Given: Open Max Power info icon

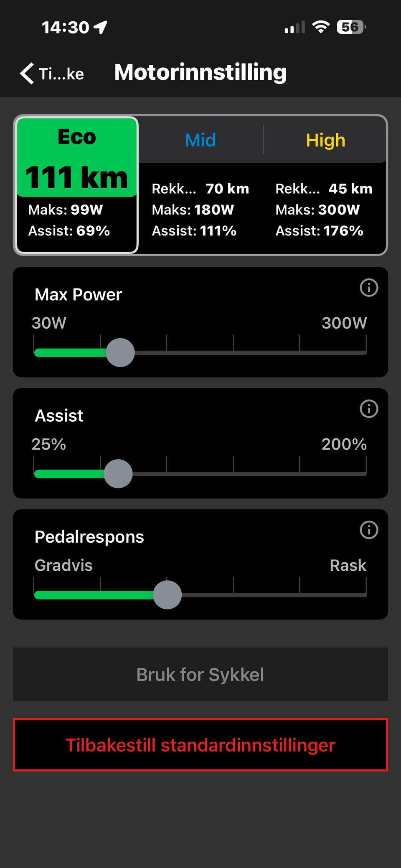Looking at the screenshot, I should [369, 288].
